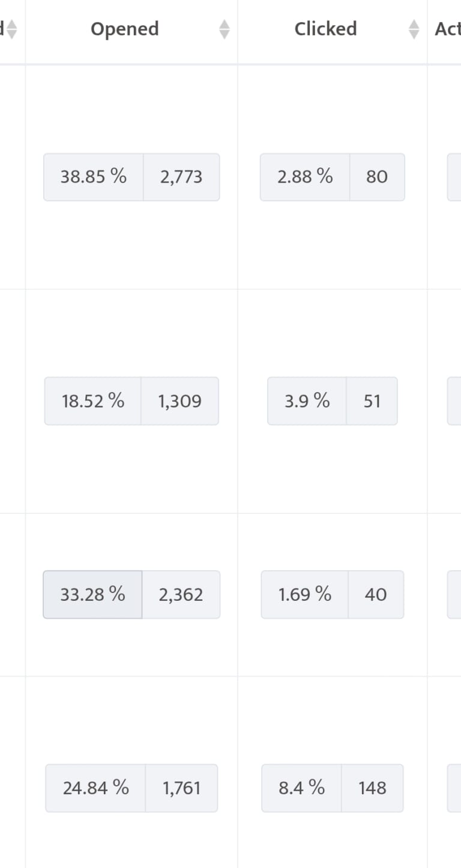Click the 24.84 % opened rate badge
The height and width of the screenshot is (868, 461).
coord(95,788)
